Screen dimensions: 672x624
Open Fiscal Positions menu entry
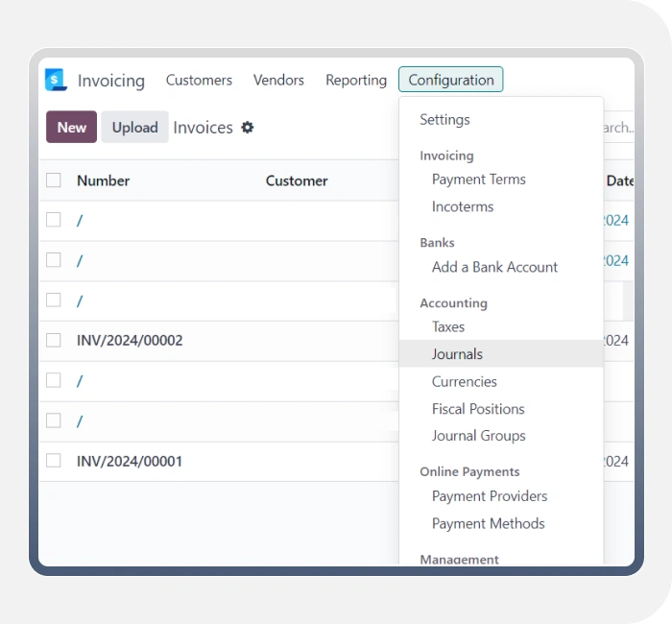[x=478, y=409]
